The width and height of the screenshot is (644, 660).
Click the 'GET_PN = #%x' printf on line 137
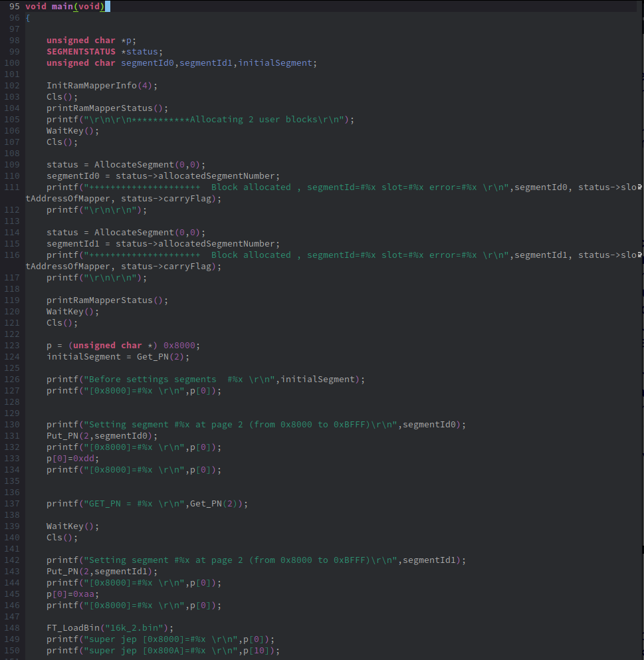(148, 504)
